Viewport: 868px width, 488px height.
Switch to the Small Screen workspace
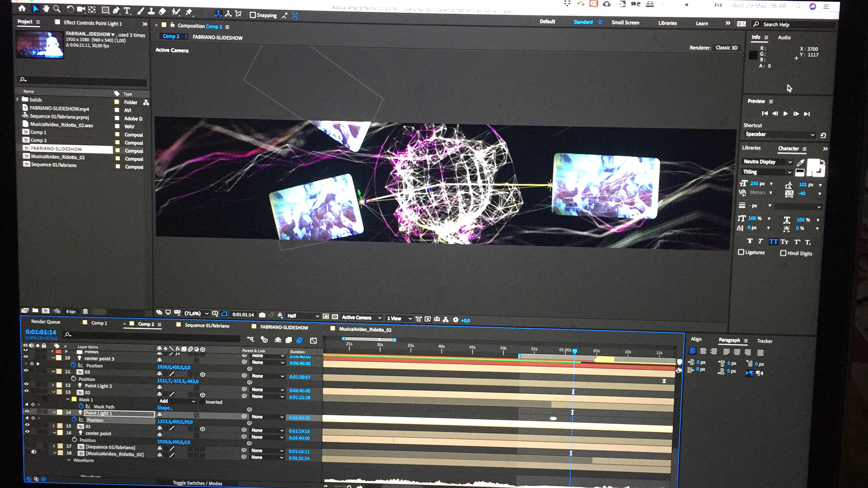(x=625, y=22)
